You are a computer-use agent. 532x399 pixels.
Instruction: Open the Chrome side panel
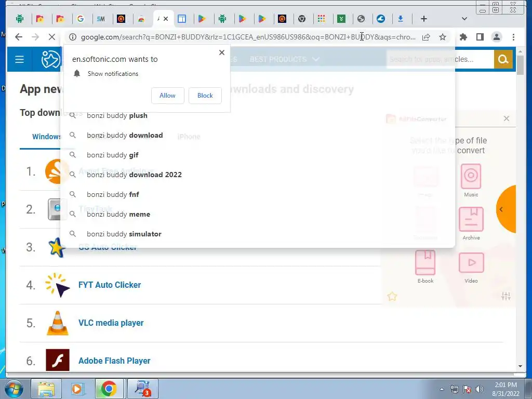click(x=480, y=37)
